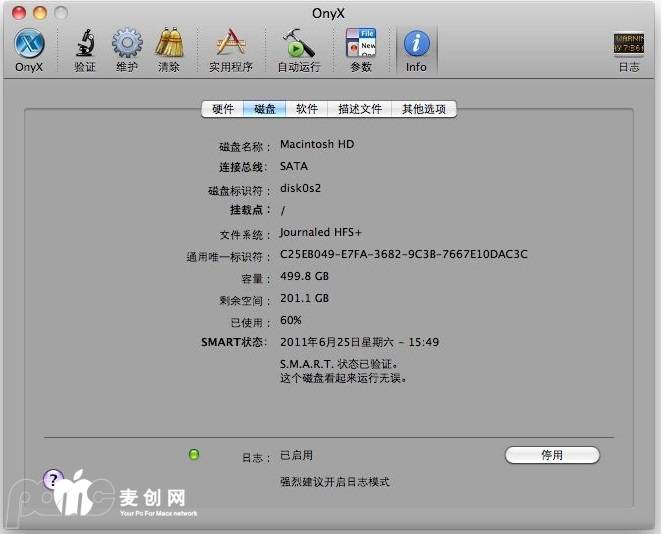The width and height of the screenshot is (661, 534).
Task: Open the 描述文件 tab
Action: pyautogui.click(x=360, y=109)
